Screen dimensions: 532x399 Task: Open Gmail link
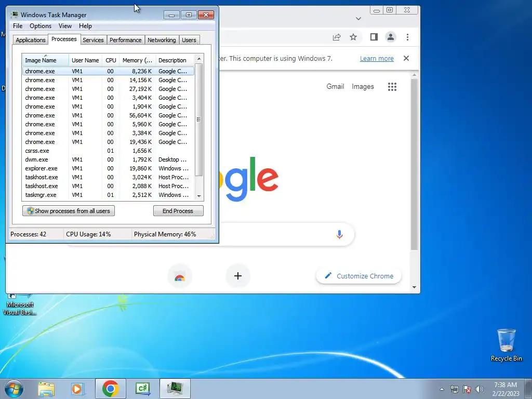tap(335, 87)
